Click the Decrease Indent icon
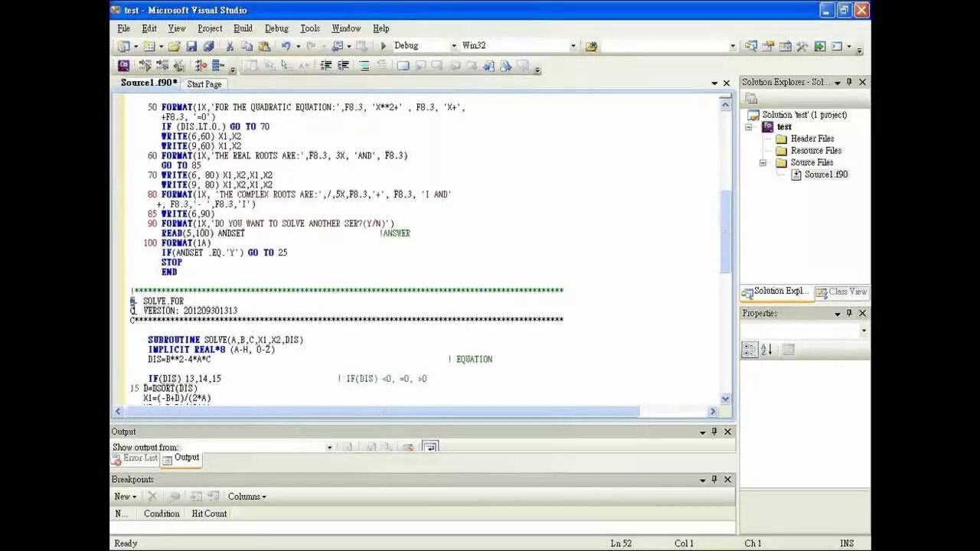 pos(326,66)
